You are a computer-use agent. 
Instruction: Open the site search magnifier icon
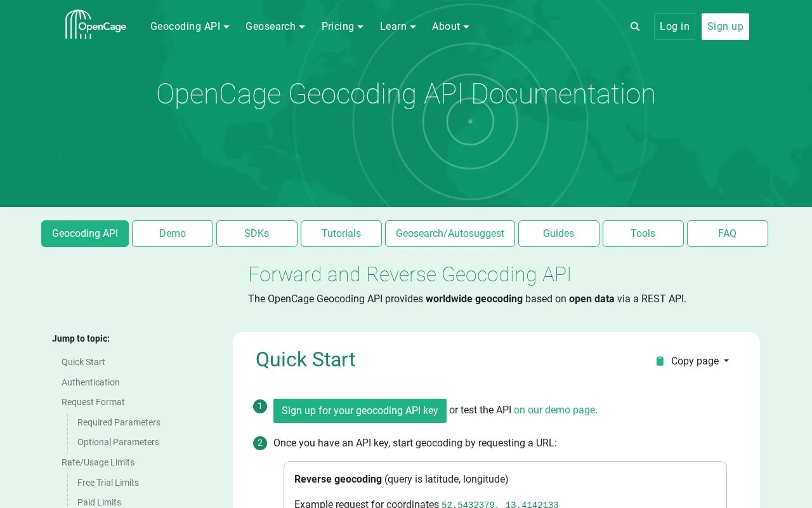coord(635,27)
